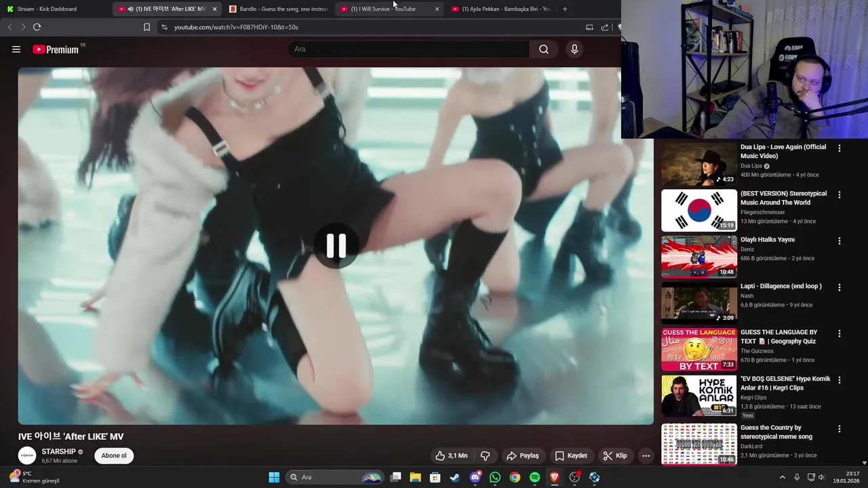The width and height of the screenshot is (868, 488).
Task: Open options menu for Stereotypical Music video
Action: [839, 195]
